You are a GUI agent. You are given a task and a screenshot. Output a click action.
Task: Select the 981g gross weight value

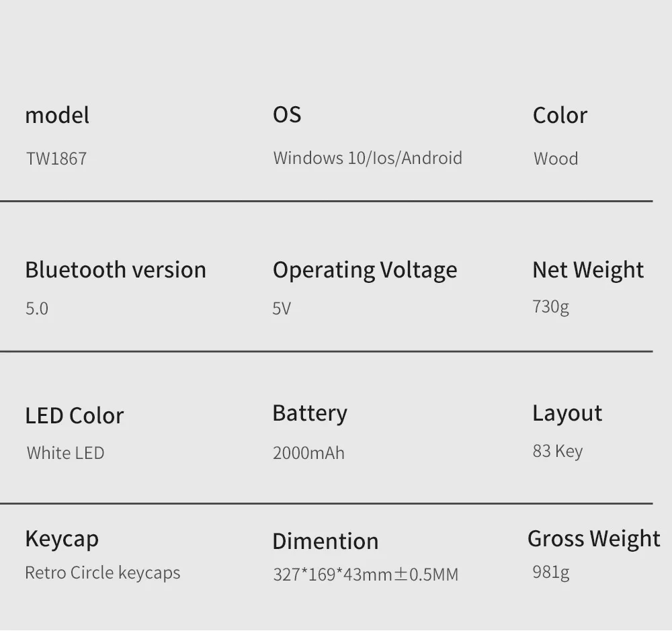(550, 573)
